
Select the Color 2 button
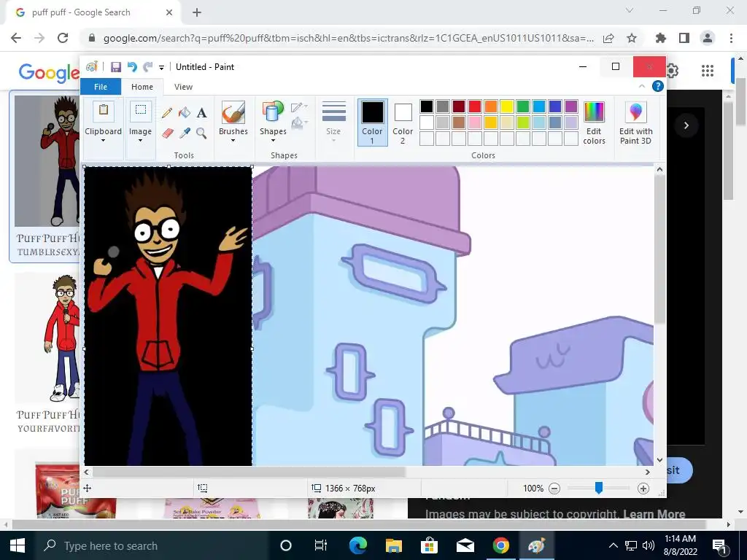(403, 122)
